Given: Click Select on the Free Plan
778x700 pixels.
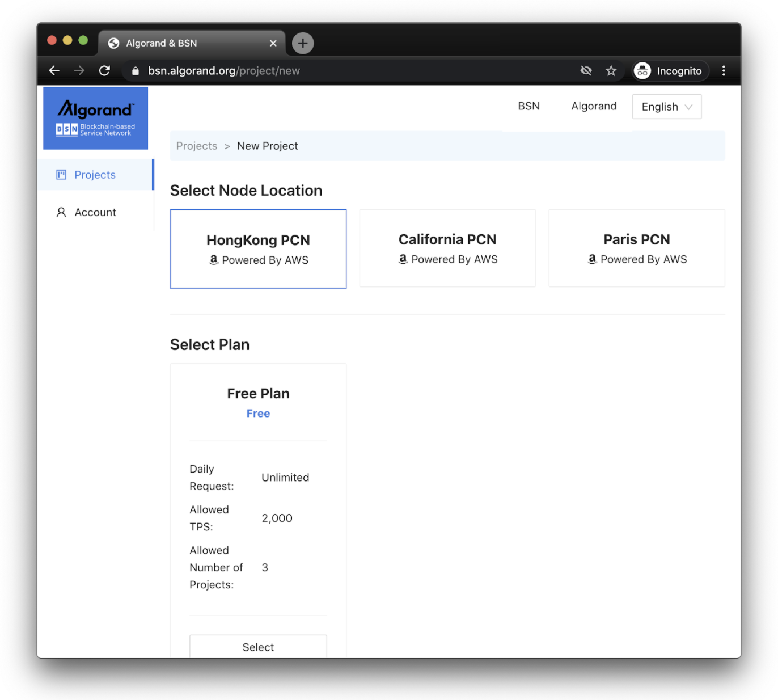Looking at the screenshot, I should tap(258, 647).
